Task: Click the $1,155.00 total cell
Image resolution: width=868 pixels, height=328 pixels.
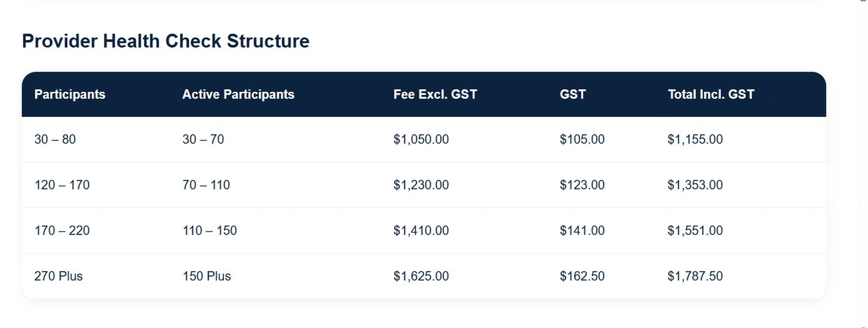Action: (695, 139)
